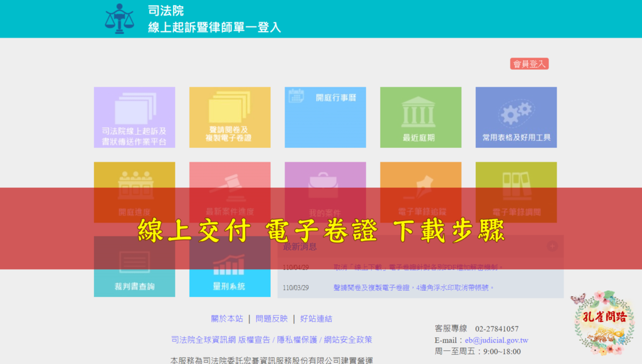Open the 最新案件進度 gavel tile

pos(229,192)
